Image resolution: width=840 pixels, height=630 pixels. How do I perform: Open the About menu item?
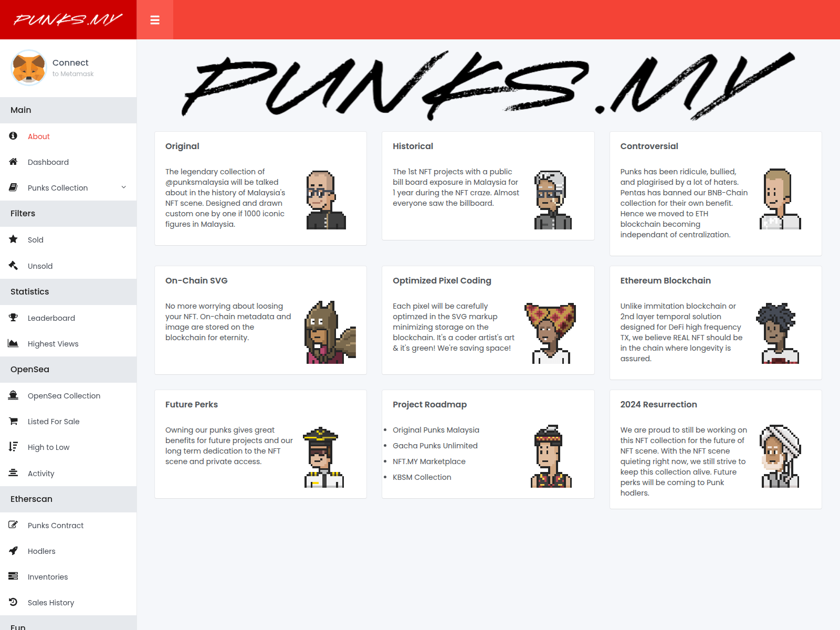pyautogui.click(x=68, y=136)
